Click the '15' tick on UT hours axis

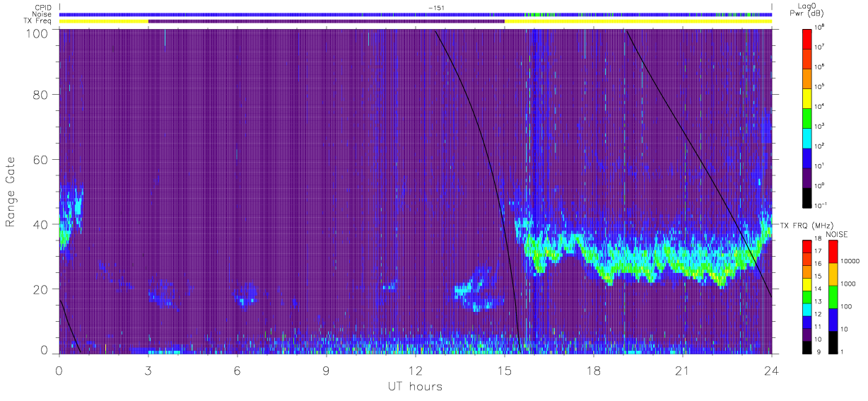[504, 370]
